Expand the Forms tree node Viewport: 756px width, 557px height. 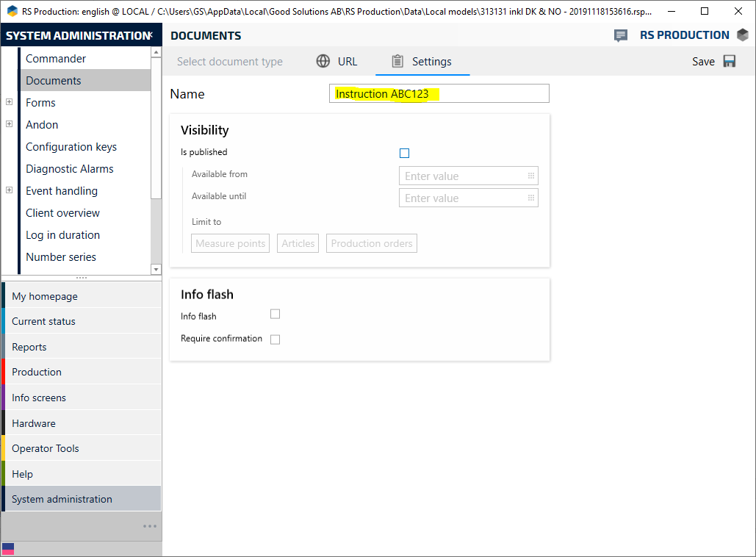click(x=9, y=103)
